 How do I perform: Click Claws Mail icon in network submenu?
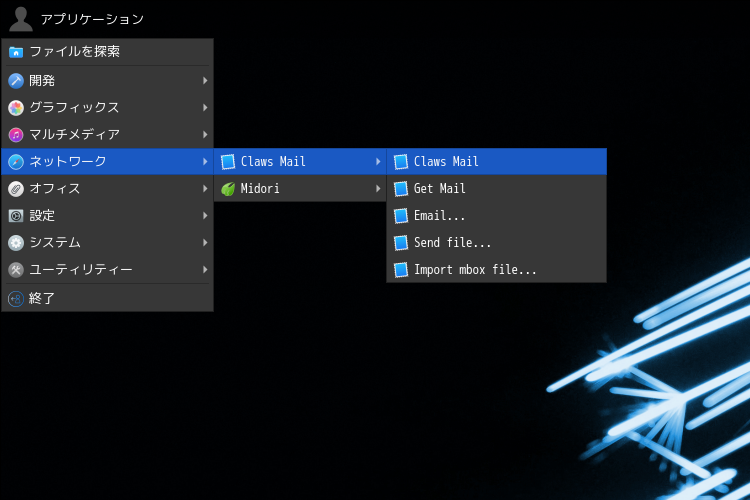pos(228,162)
